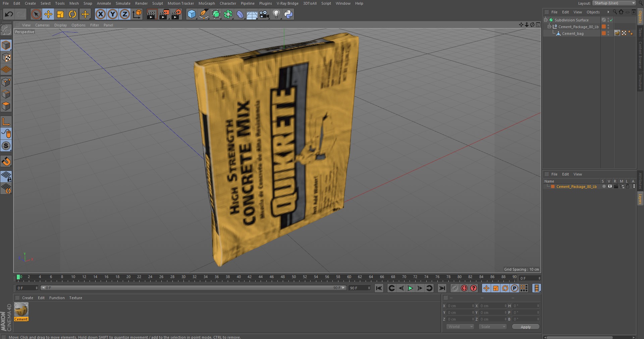Open the V-Ray Bridge menu
Screen dimensions: 644x339
click(287, 3)
